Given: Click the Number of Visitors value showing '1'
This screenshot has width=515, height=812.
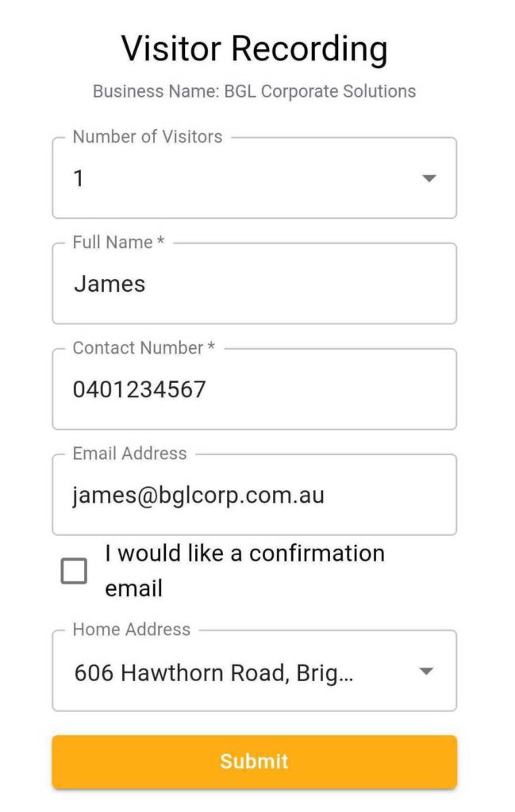Looking at the screenshot, I should tap(79, 178).
